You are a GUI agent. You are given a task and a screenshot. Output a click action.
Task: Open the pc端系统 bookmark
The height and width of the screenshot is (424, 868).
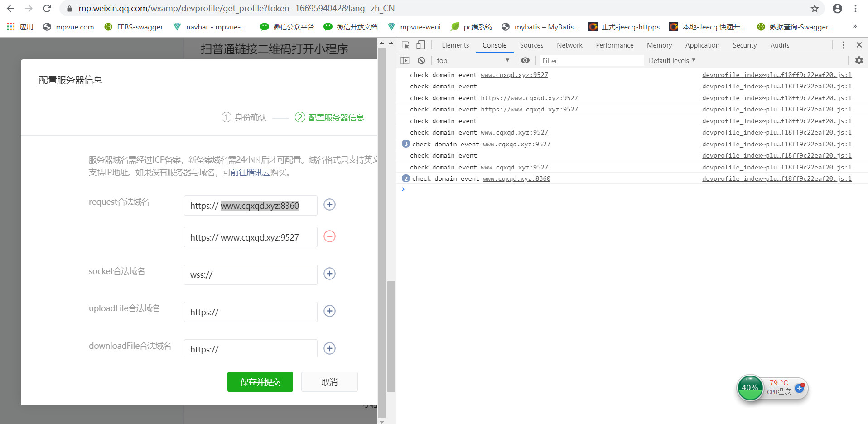click(471, 27)
